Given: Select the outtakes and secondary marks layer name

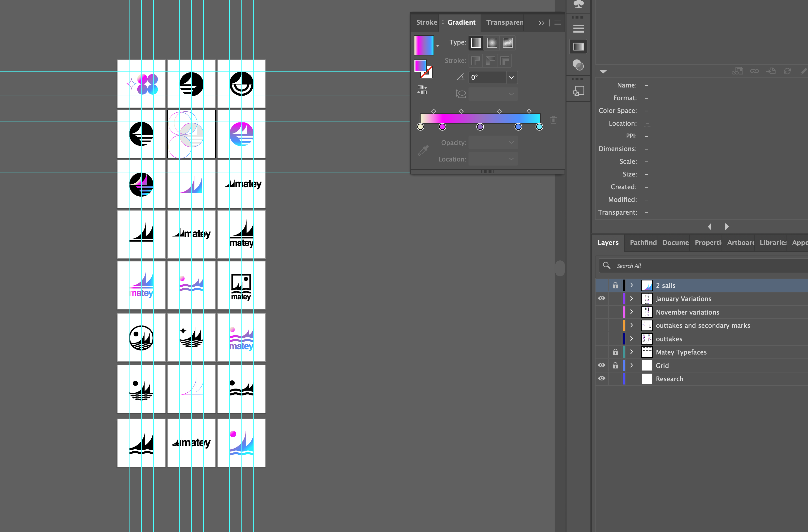Looking at the screenshot, I should click(703, 325).
